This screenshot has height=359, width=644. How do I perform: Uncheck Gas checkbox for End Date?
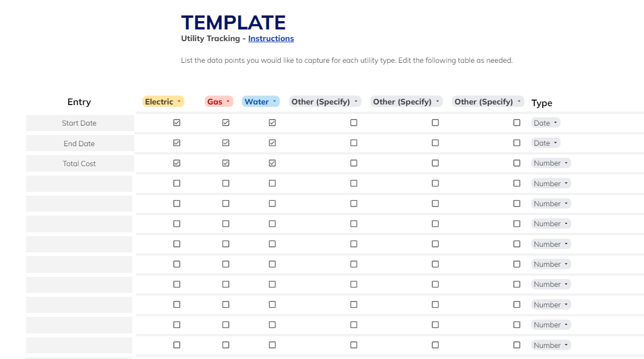pyautogui.click(x=226, y=143)
